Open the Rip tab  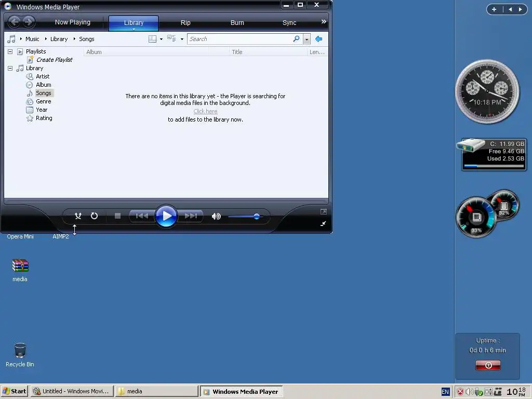tap(185, 23)
